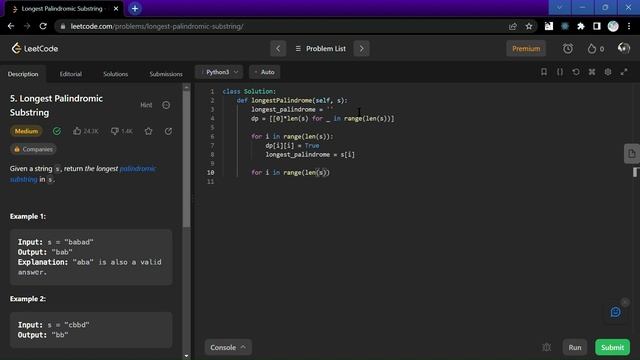Click the Medium difficulty badge
The height and width of the screenshot is (360, 640).
coord(26,131)
